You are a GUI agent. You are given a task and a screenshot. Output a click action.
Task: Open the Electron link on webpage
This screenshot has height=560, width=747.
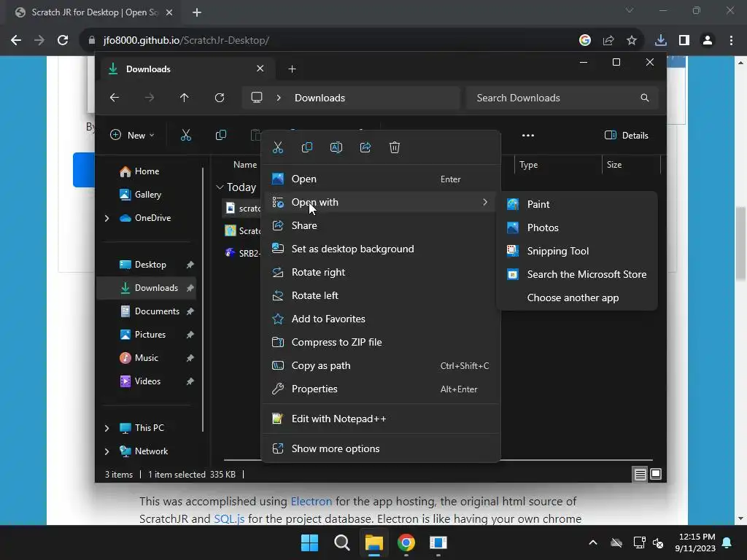[311, 502]
